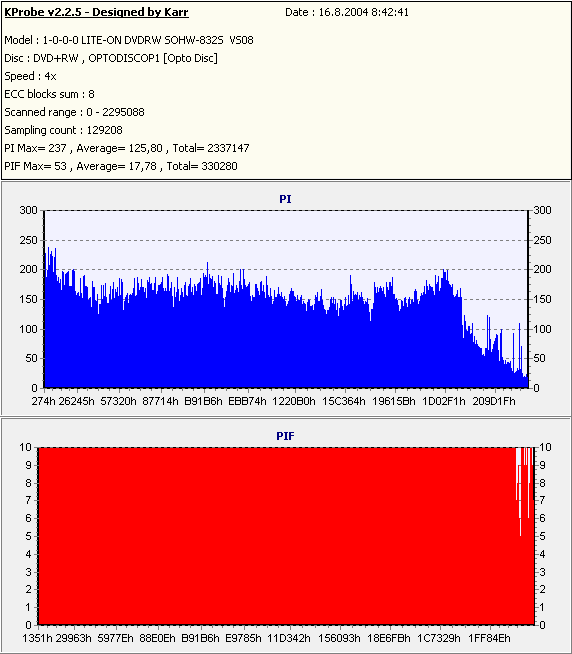Click the PI Max= 237 statistics line
572x654 pixels.
coord(127,148)
